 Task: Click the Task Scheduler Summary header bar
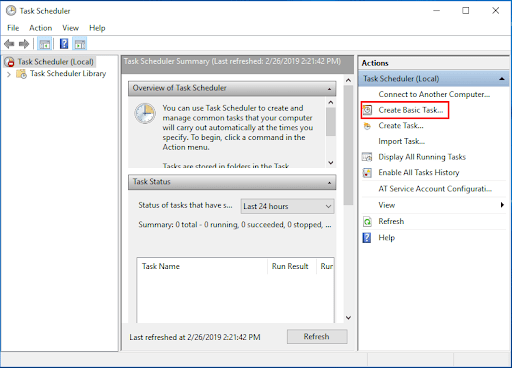pyautogui.click(x=237, y=64)
